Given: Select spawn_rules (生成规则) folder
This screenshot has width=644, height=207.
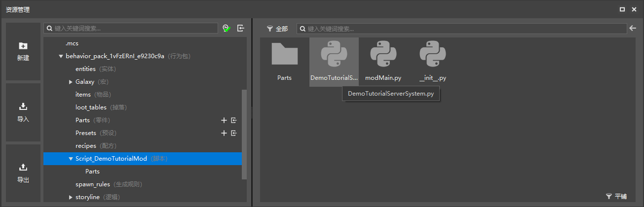Looking at the screenshot, I should (x=109, y=184).
